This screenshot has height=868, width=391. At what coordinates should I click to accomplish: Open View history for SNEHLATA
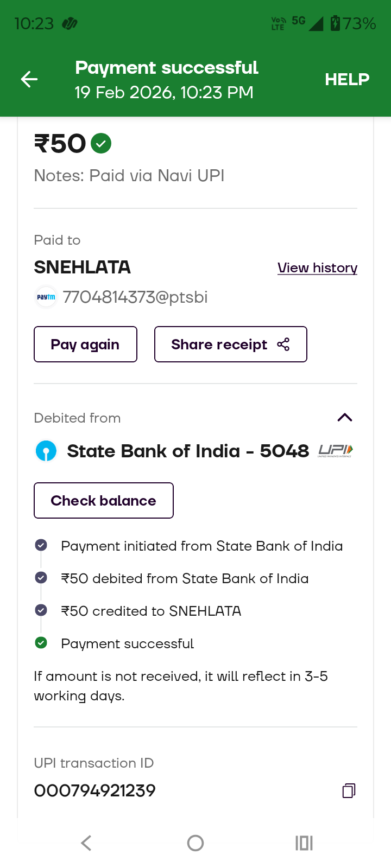coord(317,268)
